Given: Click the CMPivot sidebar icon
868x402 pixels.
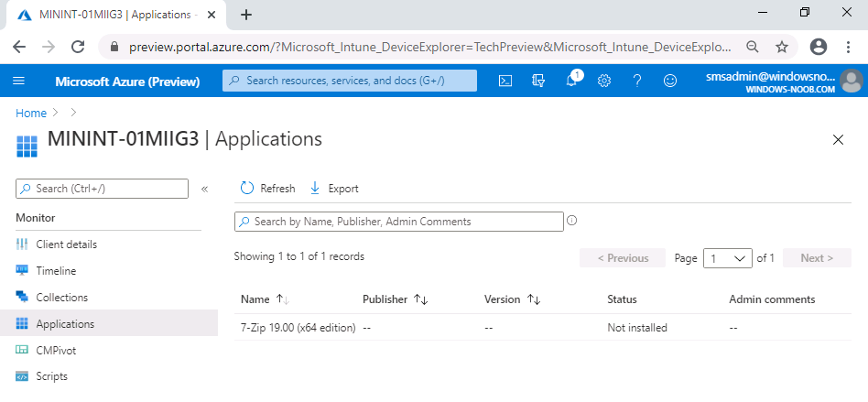Looking at the screenshot, I should [x=22, y=350].
